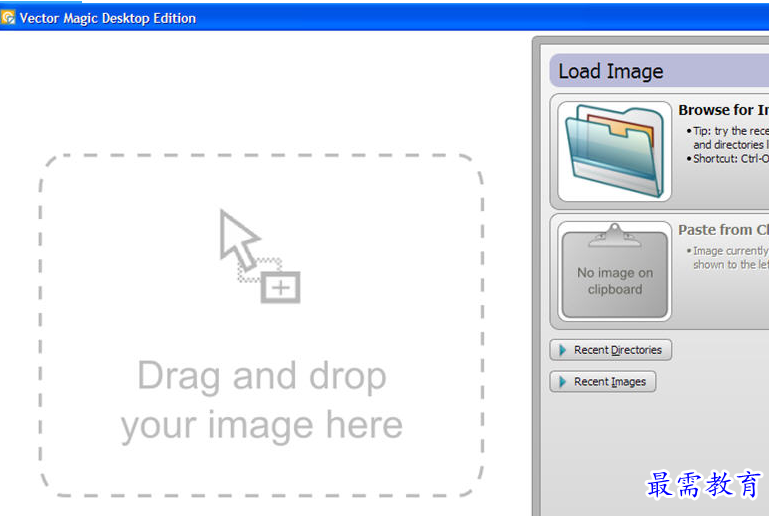The height and width of the screenshot is (516, 769).
Task: Click the "Load Image" panel header
Action: [x=659, y=71]
